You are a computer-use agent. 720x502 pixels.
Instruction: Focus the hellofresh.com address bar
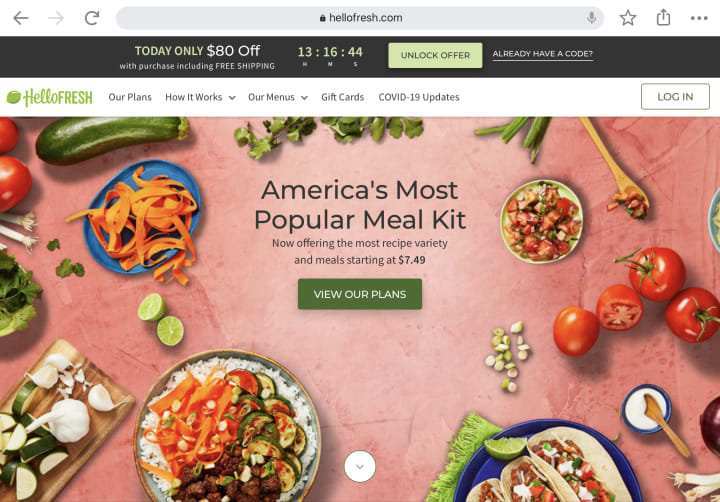[360, 18]
